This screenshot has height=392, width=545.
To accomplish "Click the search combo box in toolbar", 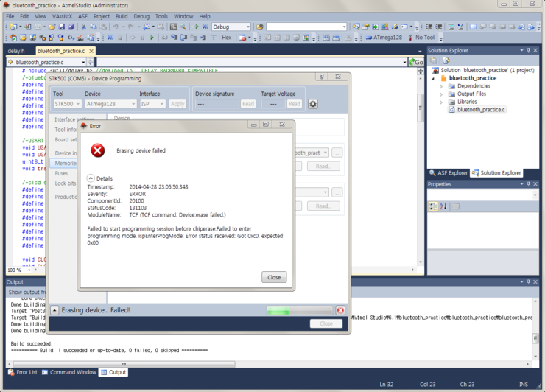I will [x=306, y=27].
